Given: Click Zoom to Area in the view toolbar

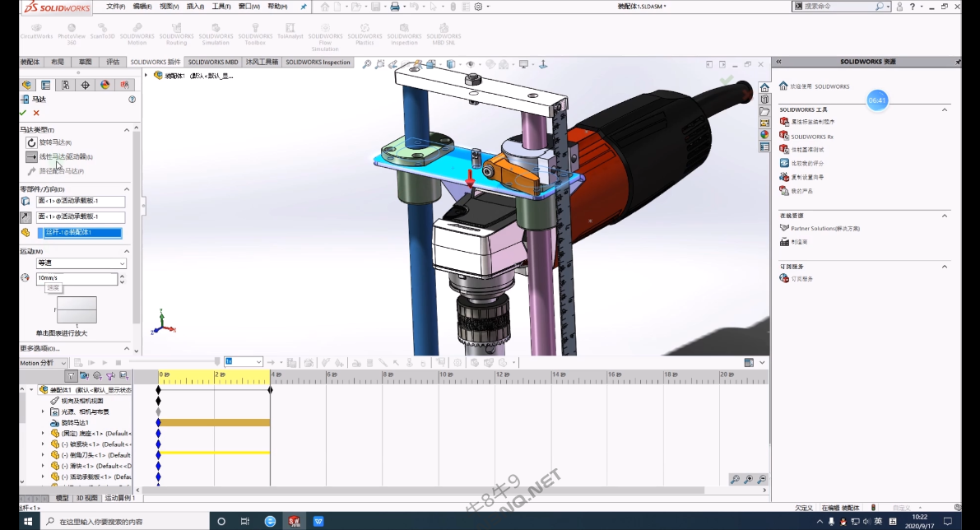Looking at the screenshot, I should 379,63.
